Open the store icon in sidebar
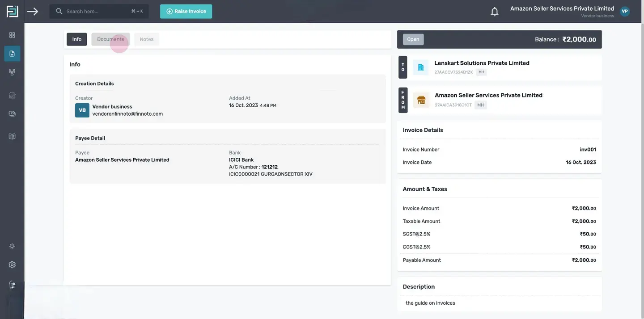 click(x=12, y=95)
